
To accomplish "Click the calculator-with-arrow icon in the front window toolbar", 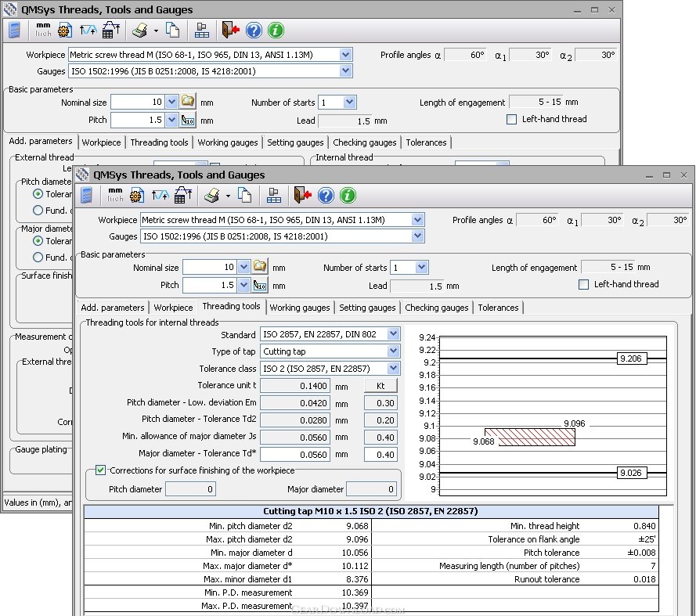I will point(182,195).
